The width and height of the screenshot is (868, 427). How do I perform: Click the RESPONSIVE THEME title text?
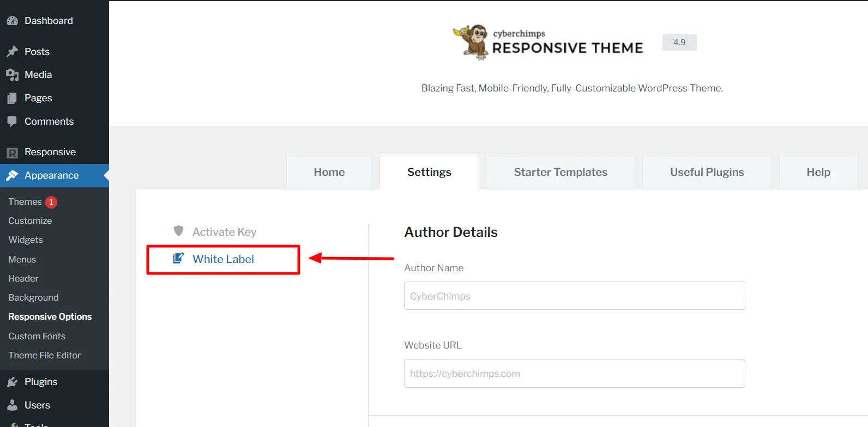[568, 48]
